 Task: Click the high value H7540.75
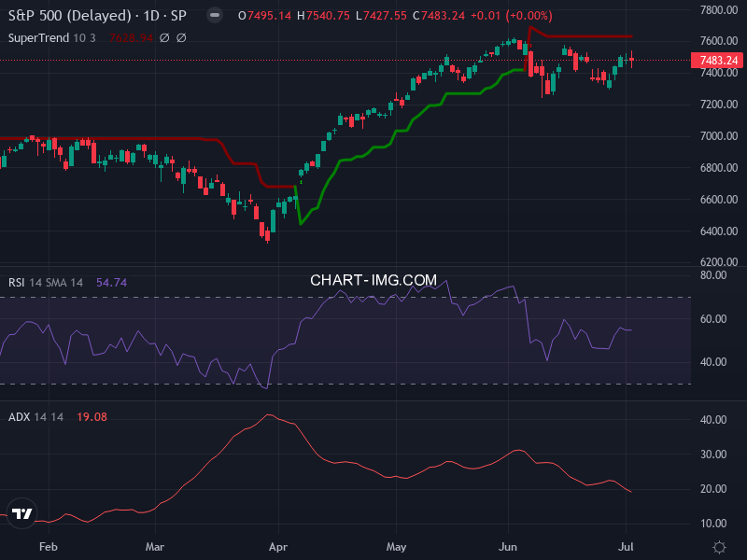point(323,16)
